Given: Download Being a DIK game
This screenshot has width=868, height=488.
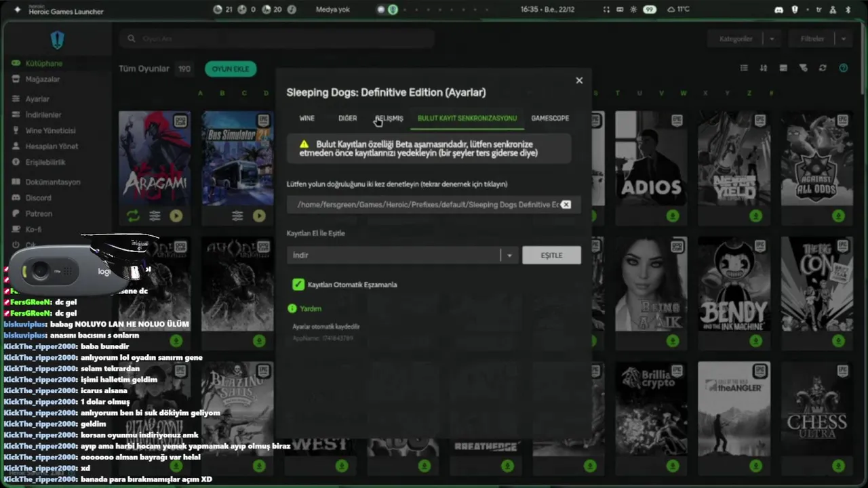Looking at the screenshot, I should pyautogui.click(x=673, y=341).
